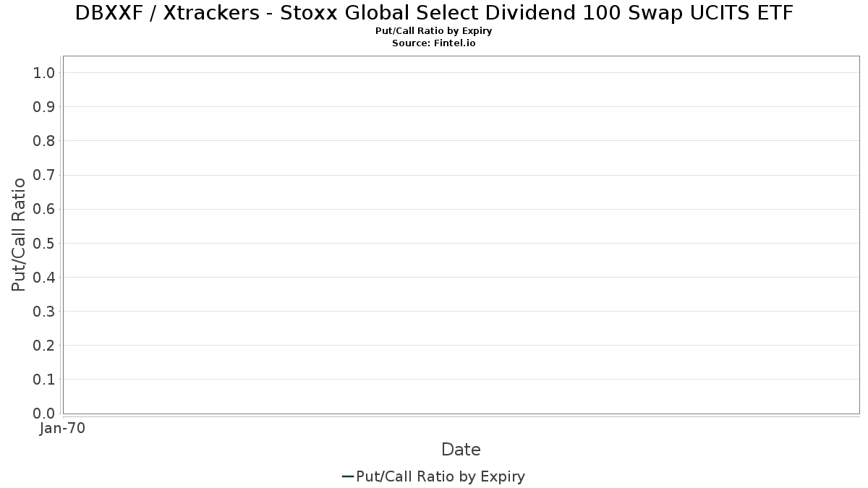Click the 1.0 y-axis tick label
The image size is (868, 488).
tap(44, 73)
